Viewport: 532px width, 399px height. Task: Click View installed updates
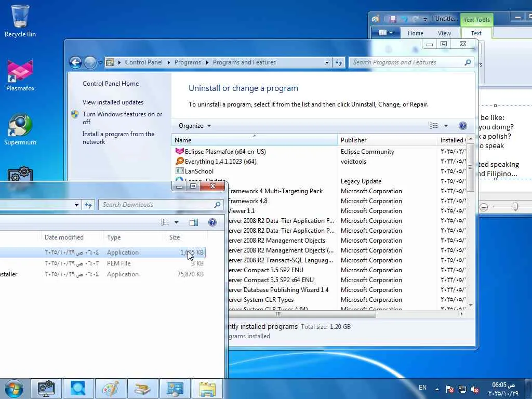[113, 102]
